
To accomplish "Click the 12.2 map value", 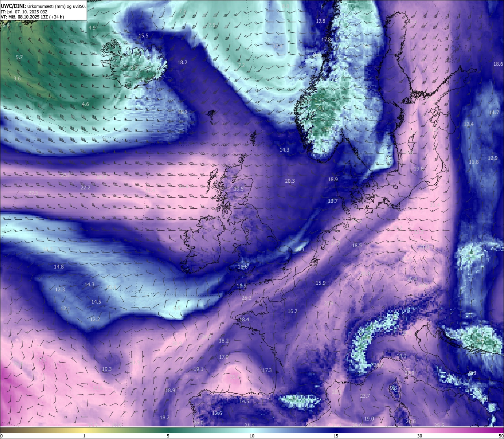I will point(95,319).
